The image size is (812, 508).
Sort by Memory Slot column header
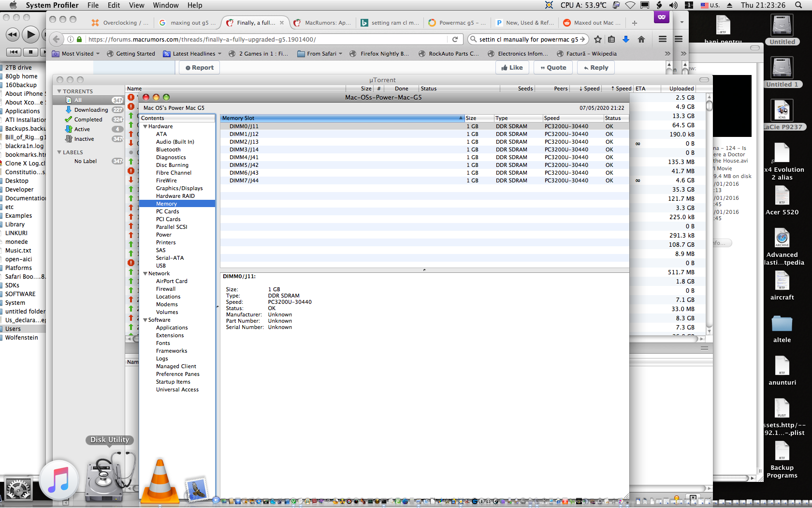(342, 118)
